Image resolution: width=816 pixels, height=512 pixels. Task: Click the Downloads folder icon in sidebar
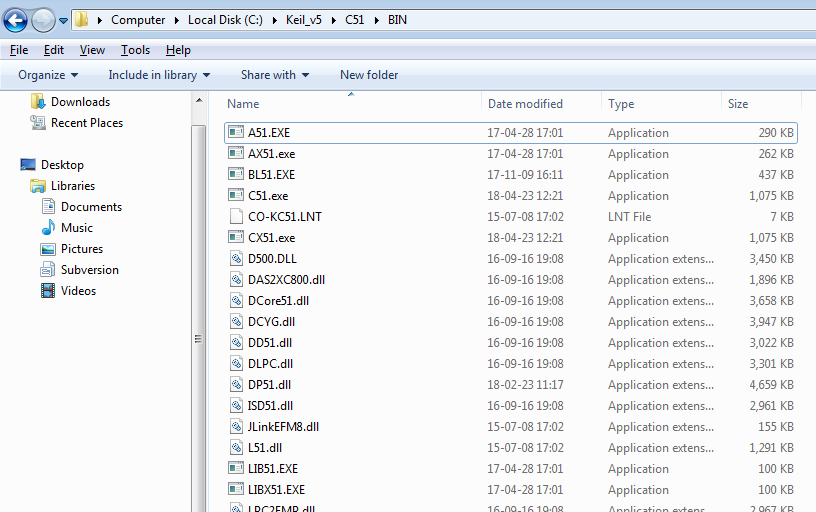[38, 102]
